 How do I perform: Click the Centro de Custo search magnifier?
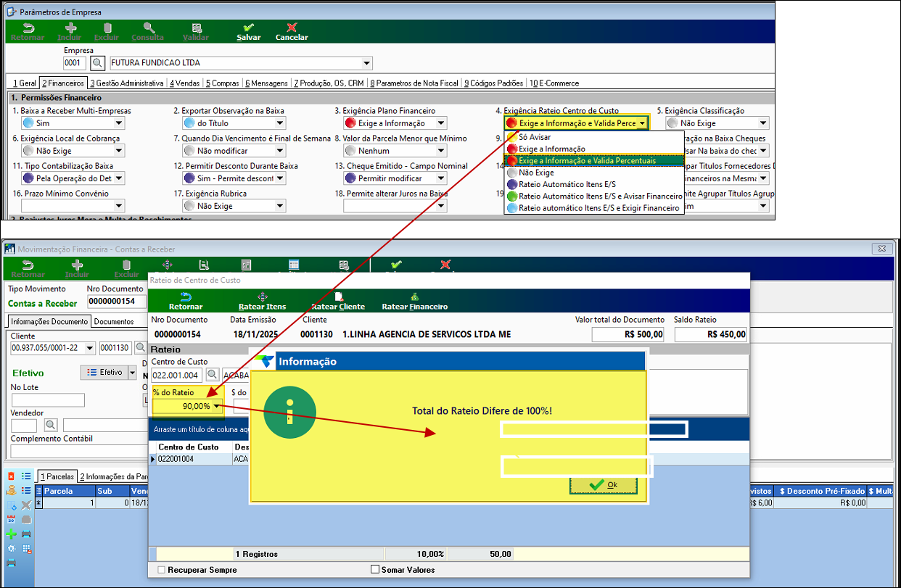coord(212,375)
